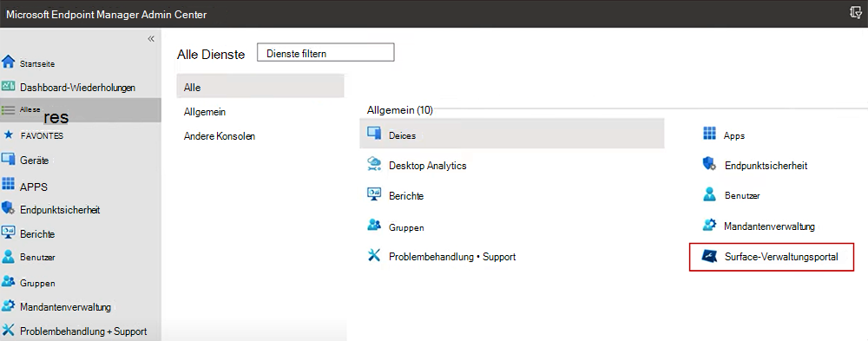Screen dimensions: 868x341
Task: Click the APPS grid icon in sidebar
Action: coord(8,183)
